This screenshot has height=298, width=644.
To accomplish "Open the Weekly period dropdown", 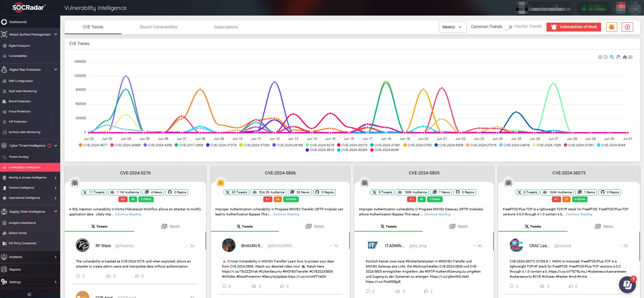I will pos(452,27).
